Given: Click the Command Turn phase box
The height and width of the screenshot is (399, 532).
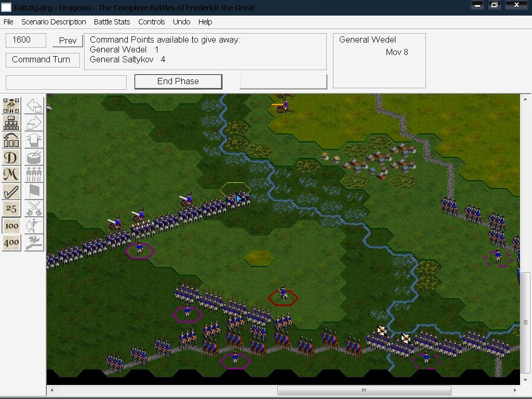Looking at the screenshot, I should (x=43, y=60).
